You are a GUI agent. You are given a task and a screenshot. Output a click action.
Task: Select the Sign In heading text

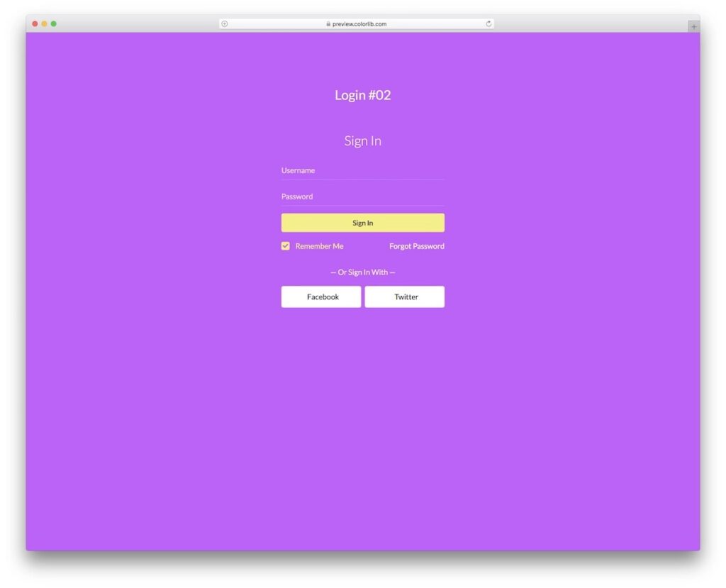[x=362, y=140]
